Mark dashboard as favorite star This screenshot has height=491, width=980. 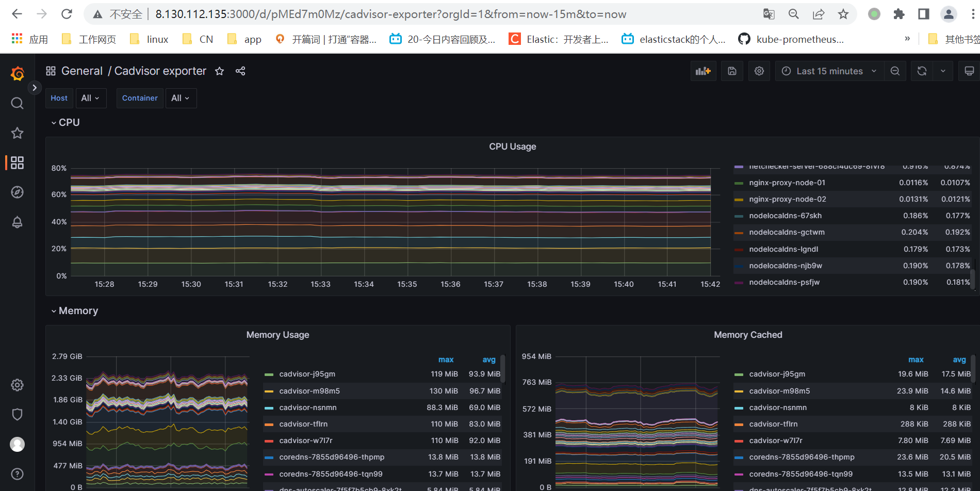coord(220,71)
